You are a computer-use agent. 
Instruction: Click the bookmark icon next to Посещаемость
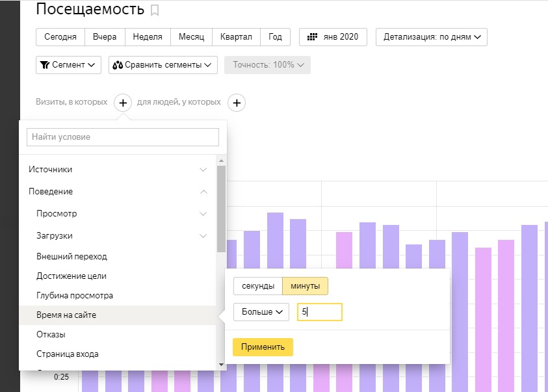pyautogui.click(x=154, y=10)
